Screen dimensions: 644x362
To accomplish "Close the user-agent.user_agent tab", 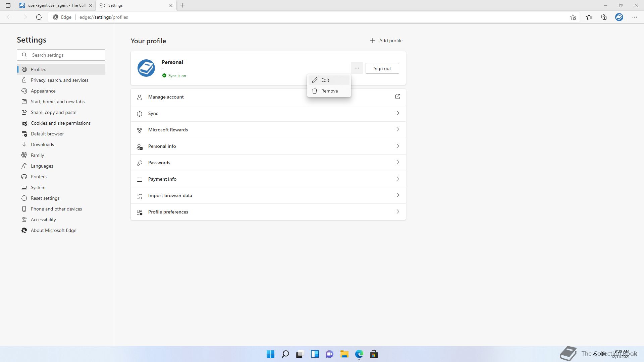I will coord(91,5).
